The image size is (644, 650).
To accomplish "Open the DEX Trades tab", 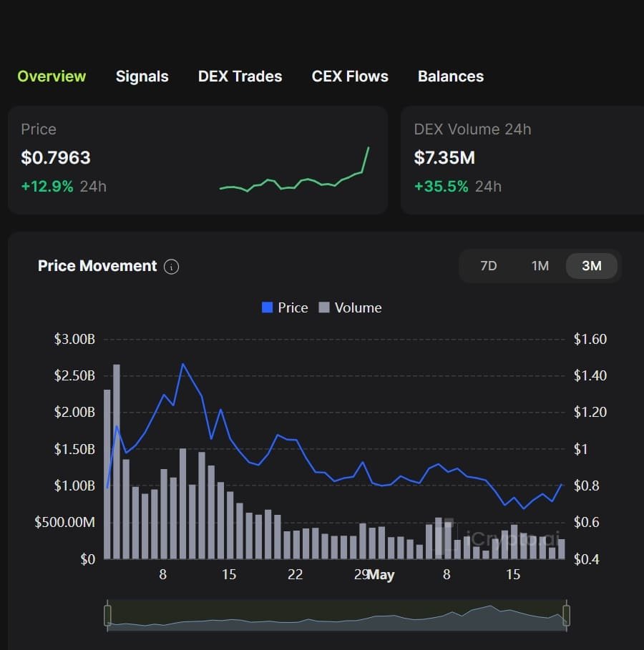I will (x=240, y=76).
